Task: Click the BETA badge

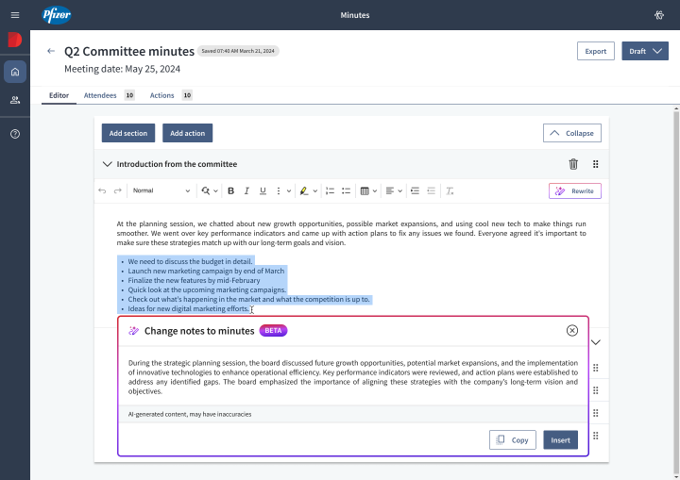Action: 273,330
